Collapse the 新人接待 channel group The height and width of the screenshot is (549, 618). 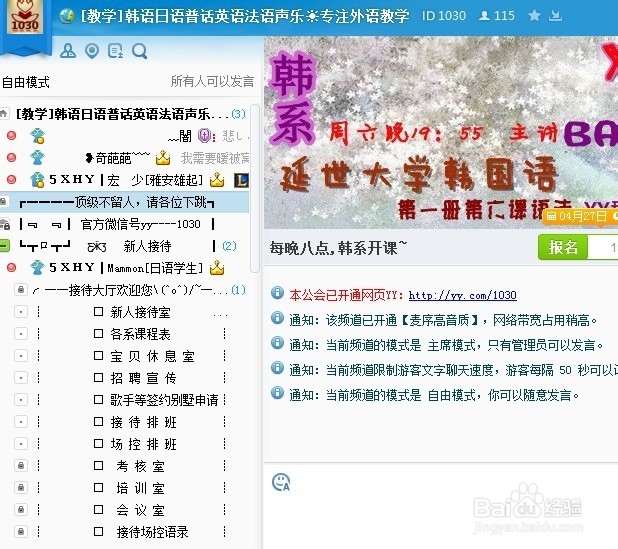[x=4, y=246]
